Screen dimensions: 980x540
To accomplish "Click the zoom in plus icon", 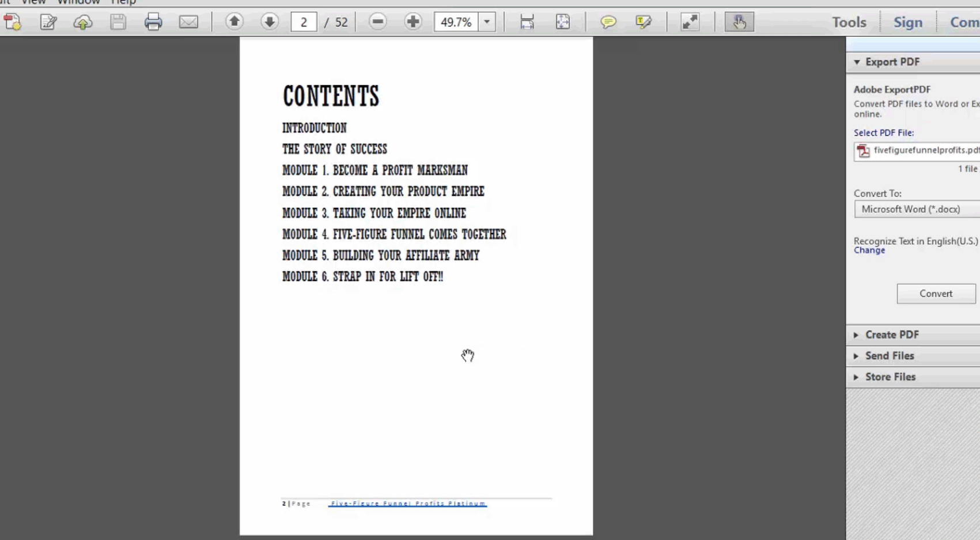I will [413, 22].
